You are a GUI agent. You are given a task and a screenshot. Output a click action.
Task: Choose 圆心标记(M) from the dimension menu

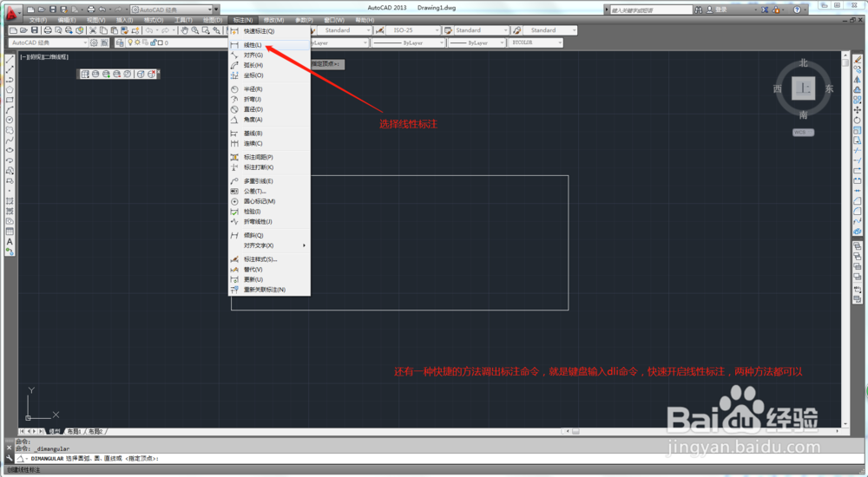[270, 201]
